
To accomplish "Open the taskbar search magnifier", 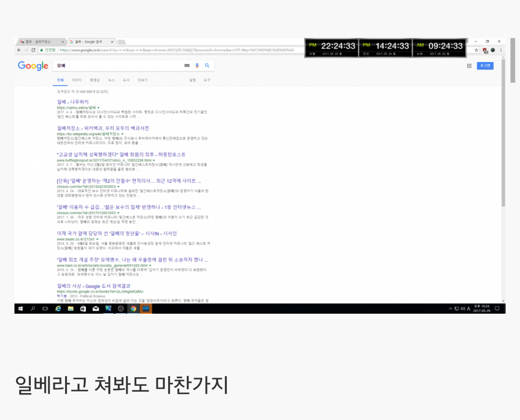I will 33,308.
